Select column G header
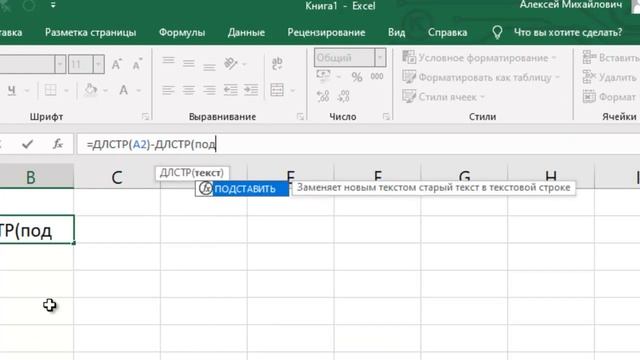The width and height of the screenshot is (640, 360). pos(464,176)
